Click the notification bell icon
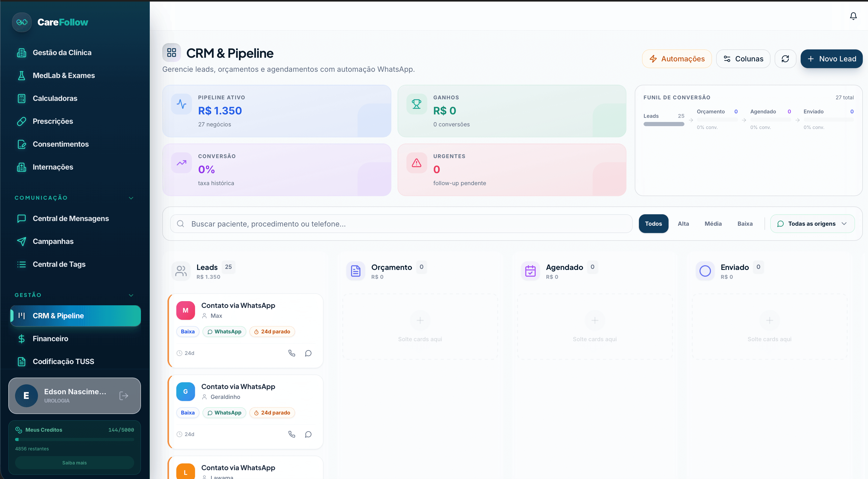This screenshot has height=479, width=868. [x=853, y=16]
